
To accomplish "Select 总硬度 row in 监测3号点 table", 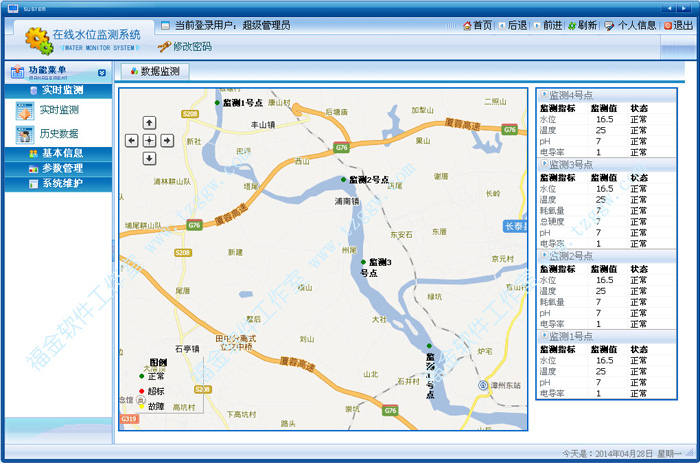I will tap(606, 222).
